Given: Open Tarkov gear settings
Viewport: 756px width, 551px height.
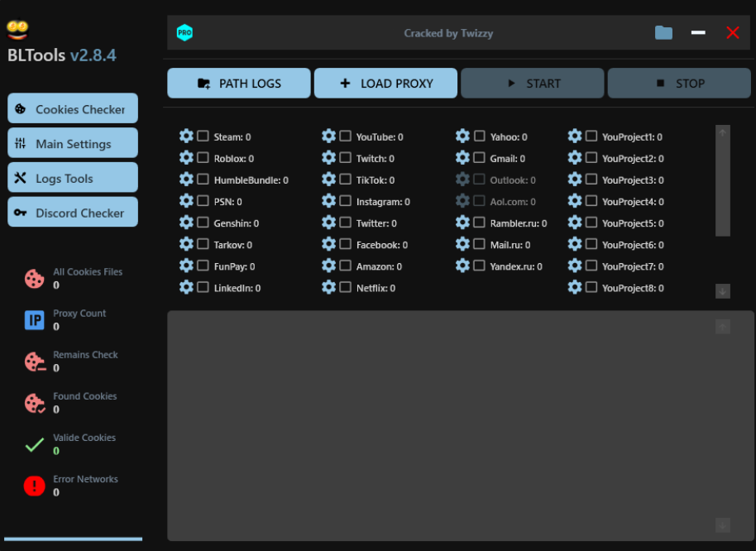Looking at the screenshot, I should tap(186, 244).
